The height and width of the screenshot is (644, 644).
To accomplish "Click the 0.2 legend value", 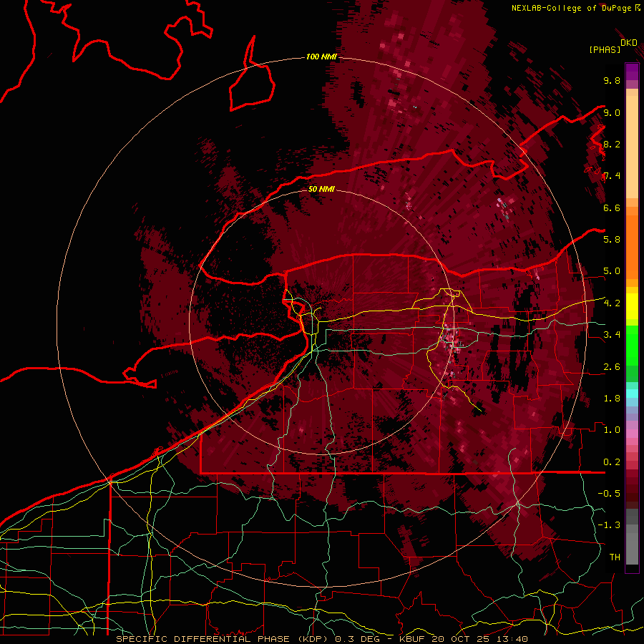I will coord(612,462).
